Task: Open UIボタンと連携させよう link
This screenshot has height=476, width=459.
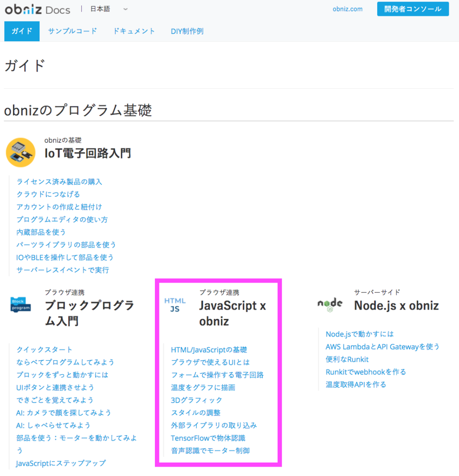Action: (x=55, y=388)
